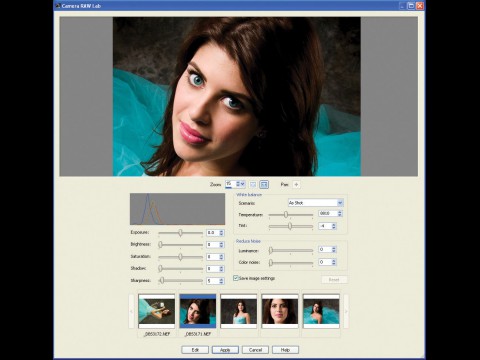Select thumbnail of woman lying on floor
The height and width of the screenshot is (360, 480).
pyautogui.click(x=156, y=311)
